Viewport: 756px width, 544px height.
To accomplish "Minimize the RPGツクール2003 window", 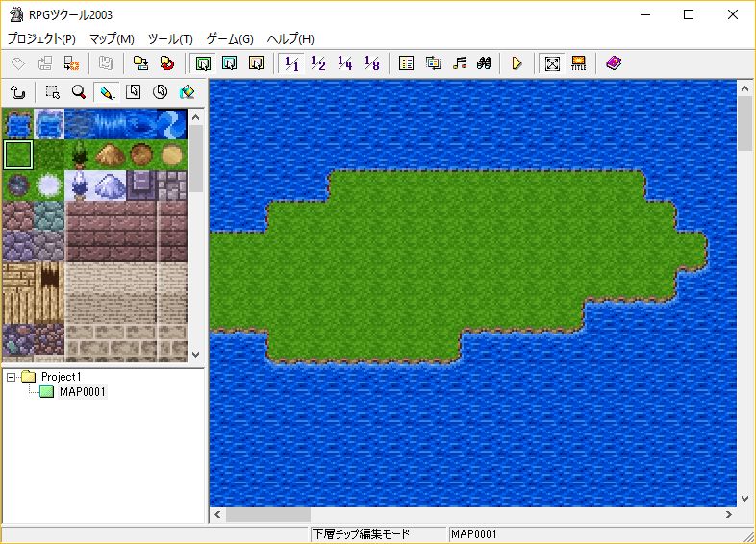I will tap(645, 15).
